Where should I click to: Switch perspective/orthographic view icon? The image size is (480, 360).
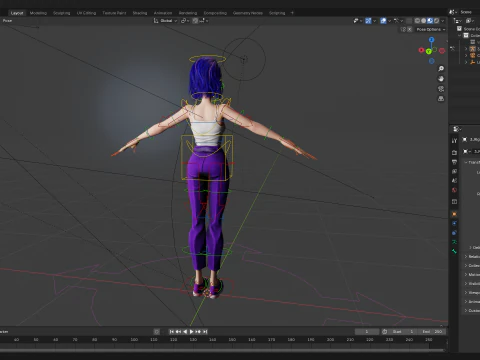pos(441,99)
